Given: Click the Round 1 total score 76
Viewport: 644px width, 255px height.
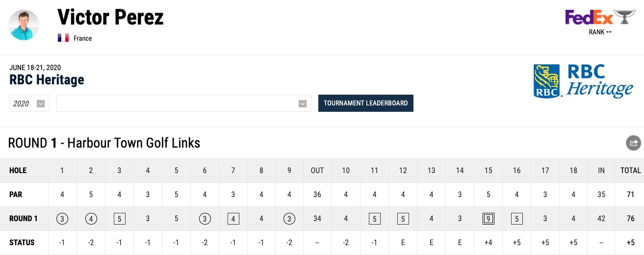Looking at the screenshot, I should coord(630,219).
